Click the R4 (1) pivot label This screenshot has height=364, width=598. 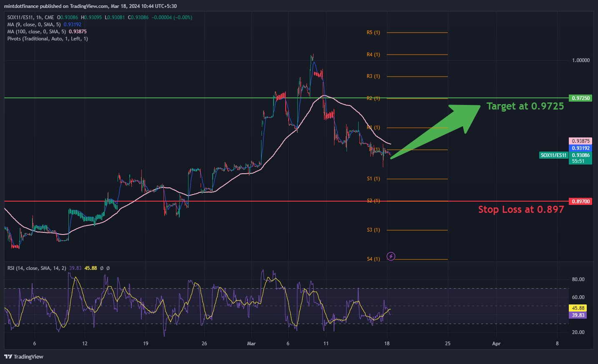pyautogui.click(x=373, y=55)
